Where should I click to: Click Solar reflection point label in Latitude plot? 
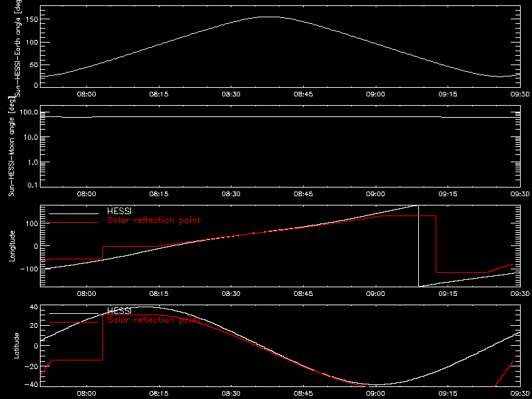[154, 320]
